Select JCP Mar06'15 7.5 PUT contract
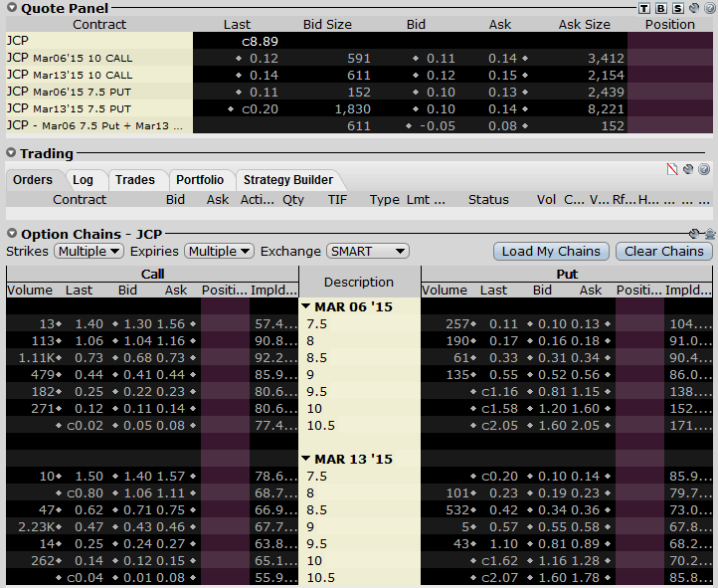Viewport: 718px width, 588px height. coord(98,92)
